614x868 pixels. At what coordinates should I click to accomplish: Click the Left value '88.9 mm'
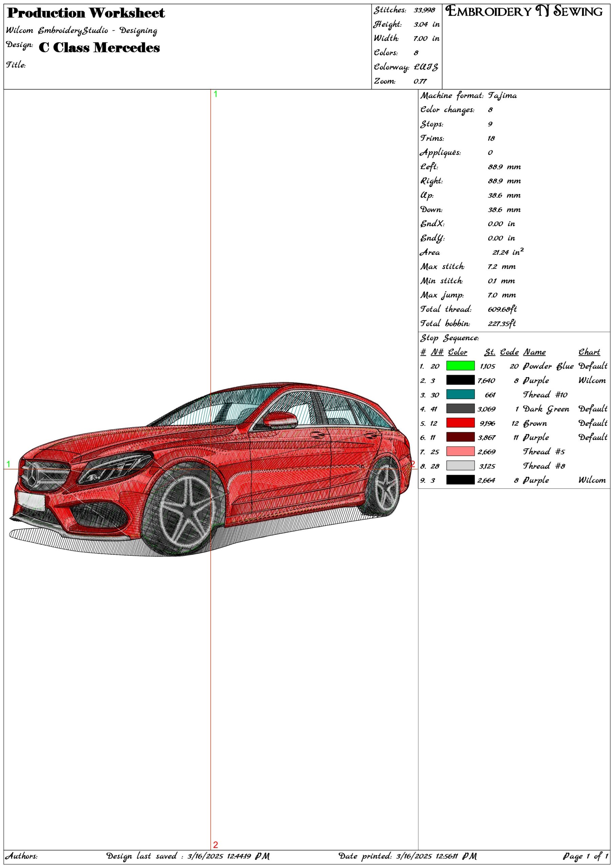[504, 167]
